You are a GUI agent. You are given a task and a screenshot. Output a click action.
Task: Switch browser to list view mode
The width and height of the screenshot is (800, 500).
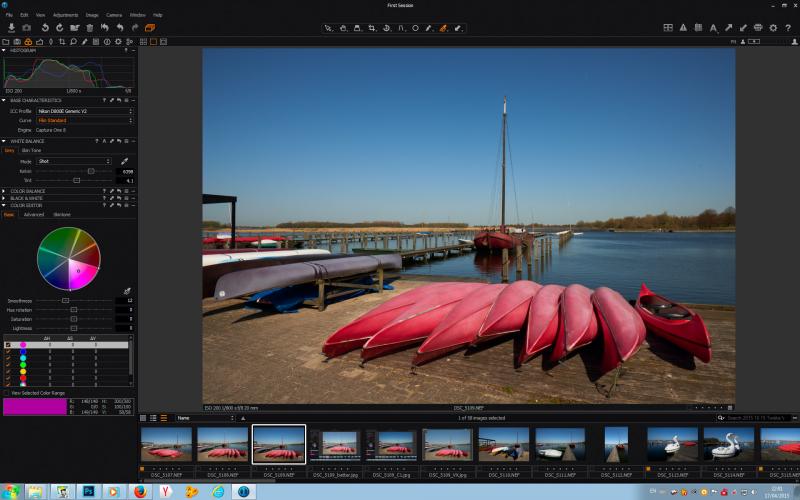153,418
